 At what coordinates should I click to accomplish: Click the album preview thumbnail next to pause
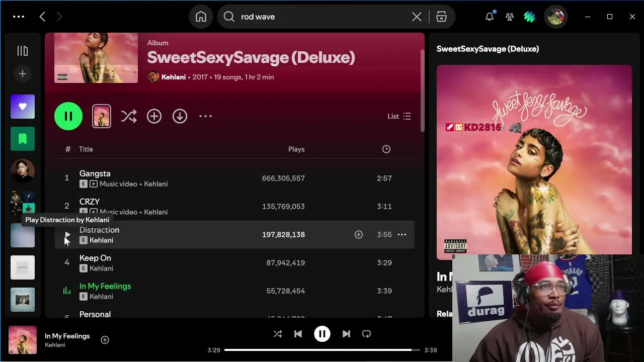click(102, 116)
